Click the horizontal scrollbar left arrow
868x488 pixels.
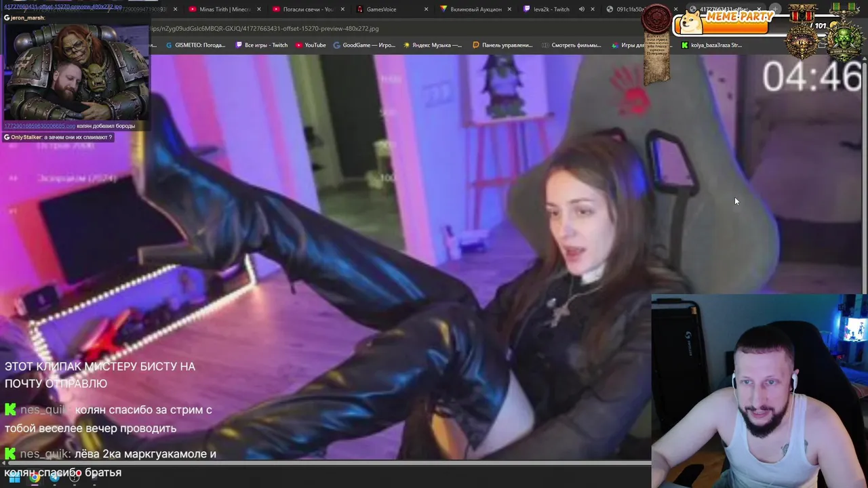(x=3, y=464)
